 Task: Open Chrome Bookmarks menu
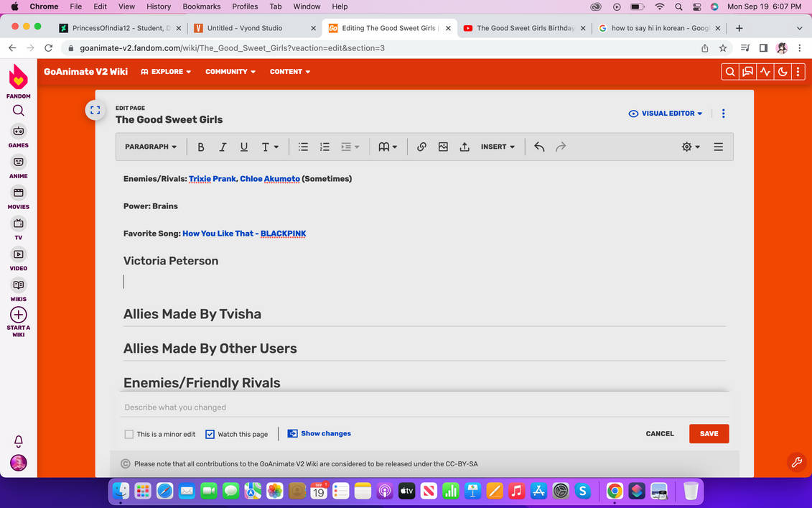[202, 6]
